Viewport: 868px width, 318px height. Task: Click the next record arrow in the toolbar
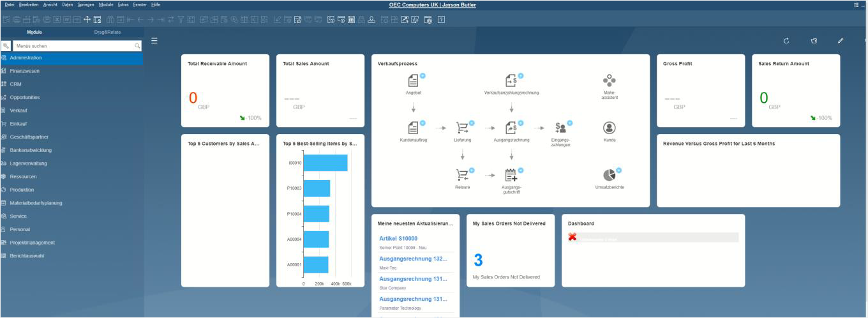tap(151, 20)
